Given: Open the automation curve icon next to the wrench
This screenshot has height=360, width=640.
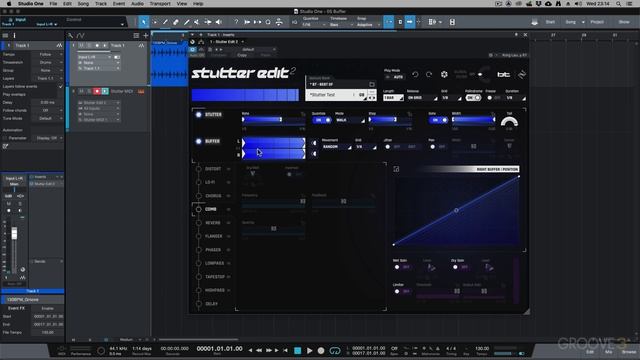Looking at the screenshot, I should (80, 36).
